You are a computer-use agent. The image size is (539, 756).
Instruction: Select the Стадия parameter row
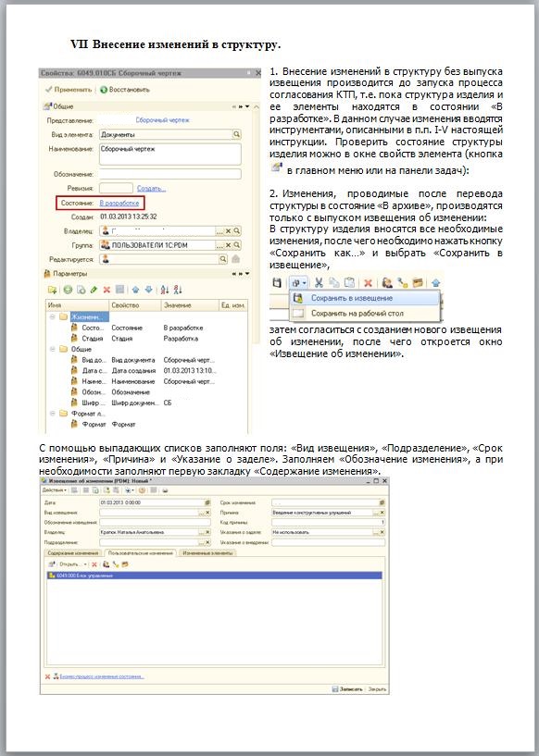[x=146, y=339]
